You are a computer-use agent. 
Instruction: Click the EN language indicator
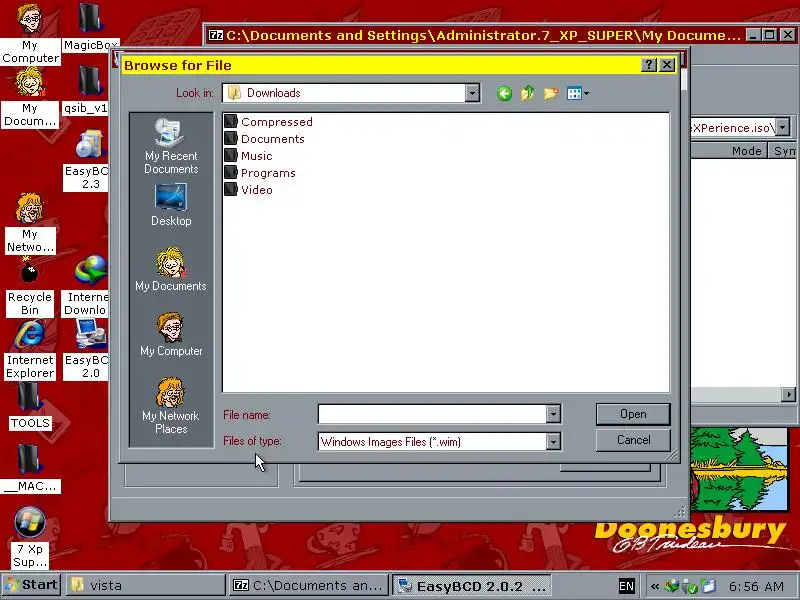click(x=627, y=586)
